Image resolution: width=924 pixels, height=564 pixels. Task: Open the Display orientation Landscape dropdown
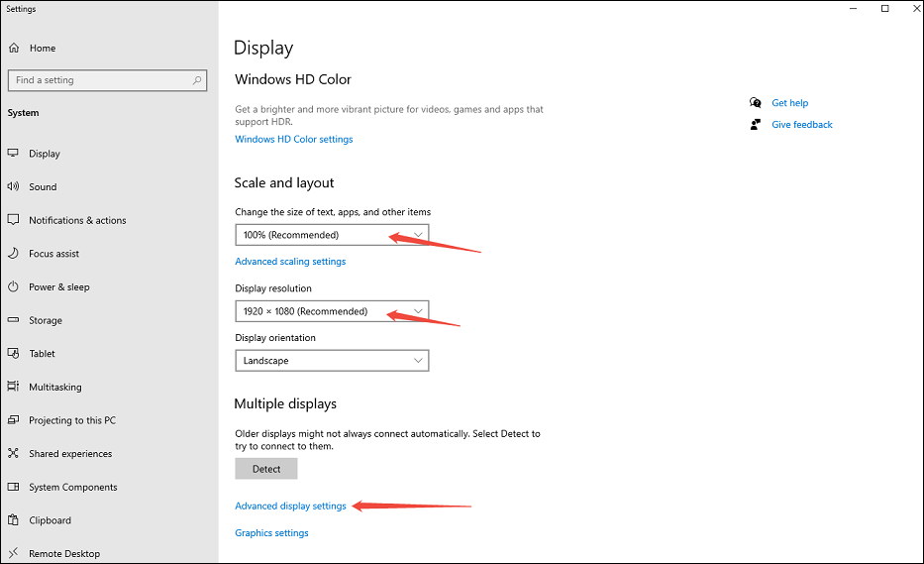[332, 361]
